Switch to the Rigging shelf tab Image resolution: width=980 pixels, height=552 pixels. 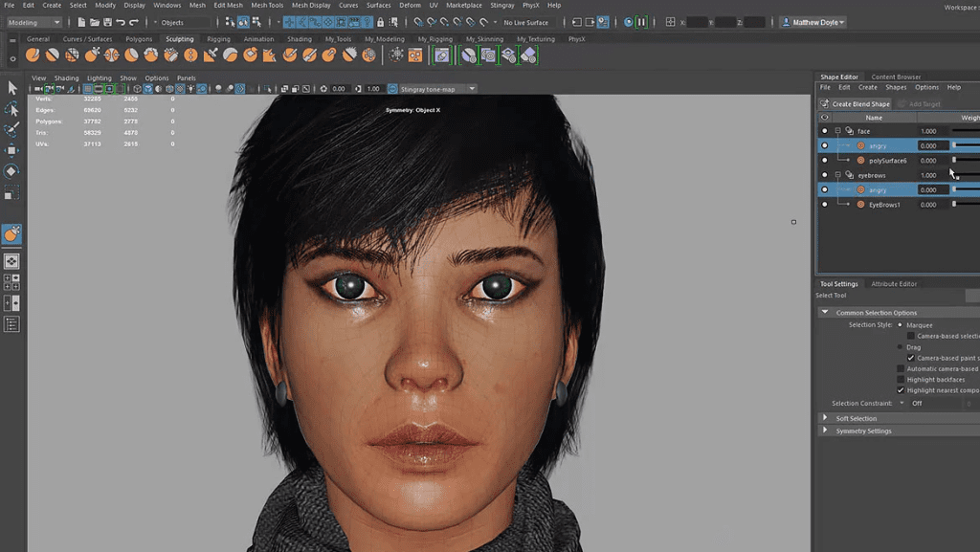tap(219, 38)
